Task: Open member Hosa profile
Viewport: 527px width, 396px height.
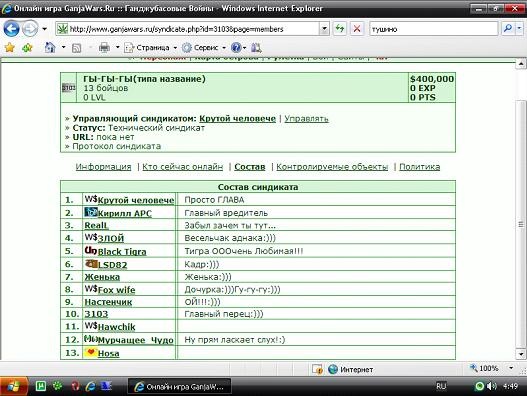Action: 109,354
